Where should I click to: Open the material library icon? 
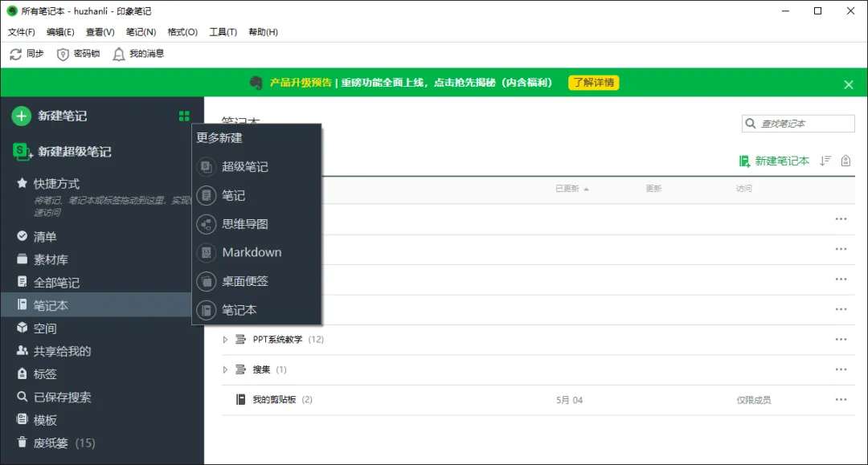(x=23, y=259)
